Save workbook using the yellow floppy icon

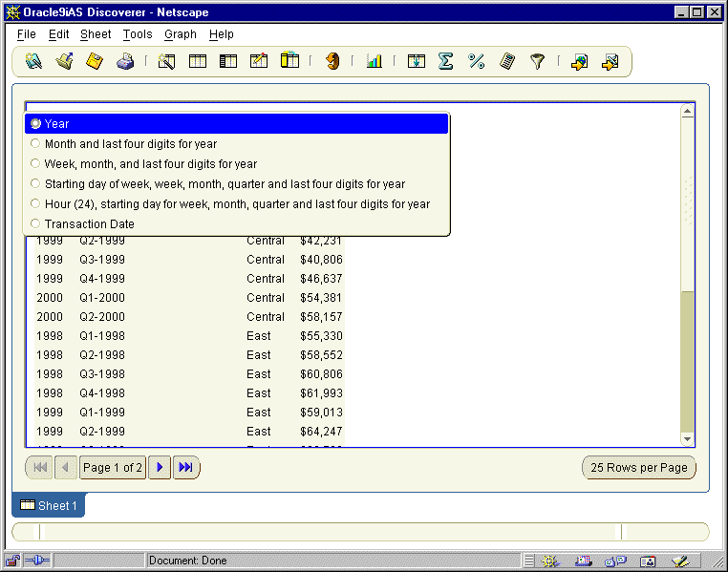[x=95, y=61]
